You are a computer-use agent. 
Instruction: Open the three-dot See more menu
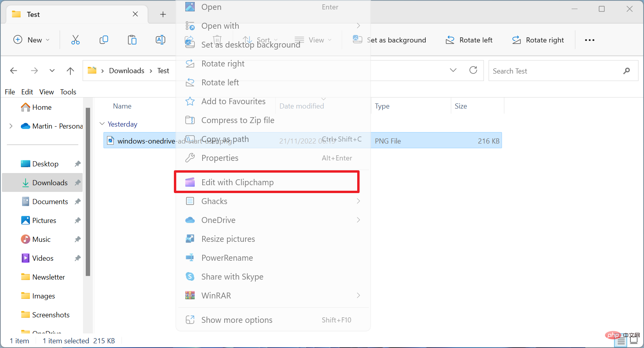click(x=589, y=40)
